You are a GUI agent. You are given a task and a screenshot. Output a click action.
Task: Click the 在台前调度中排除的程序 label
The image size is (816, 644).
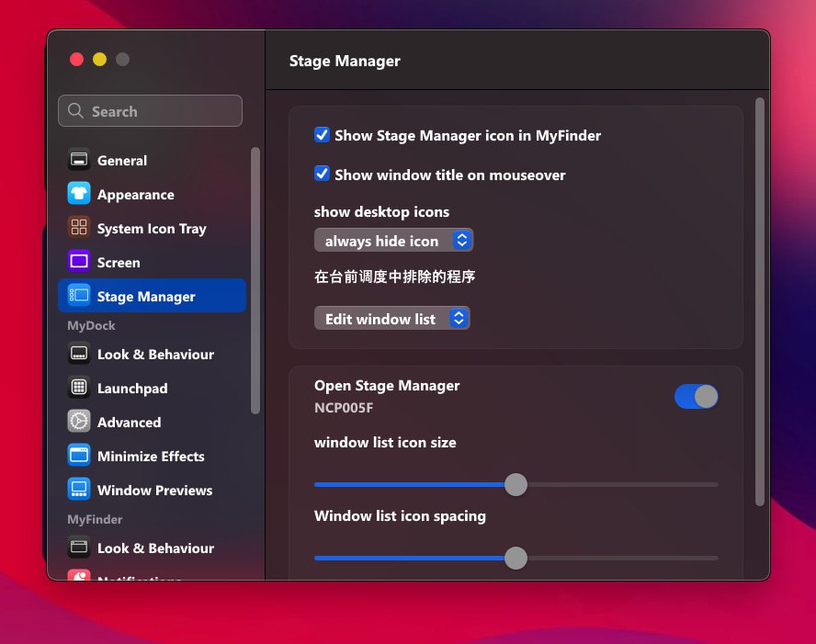pos(394,277)
